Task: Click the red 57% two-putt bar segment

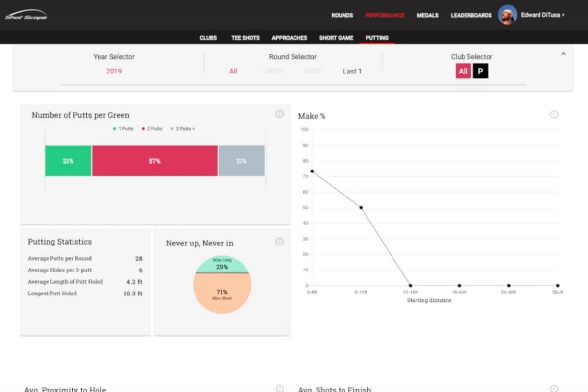Action: (x=154, y=161)
